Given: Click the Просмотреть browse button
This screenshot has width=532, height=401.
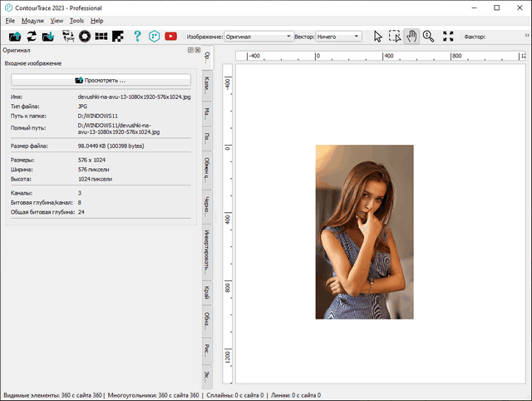Looking at the screenshot, I should (x=101, y=80).
